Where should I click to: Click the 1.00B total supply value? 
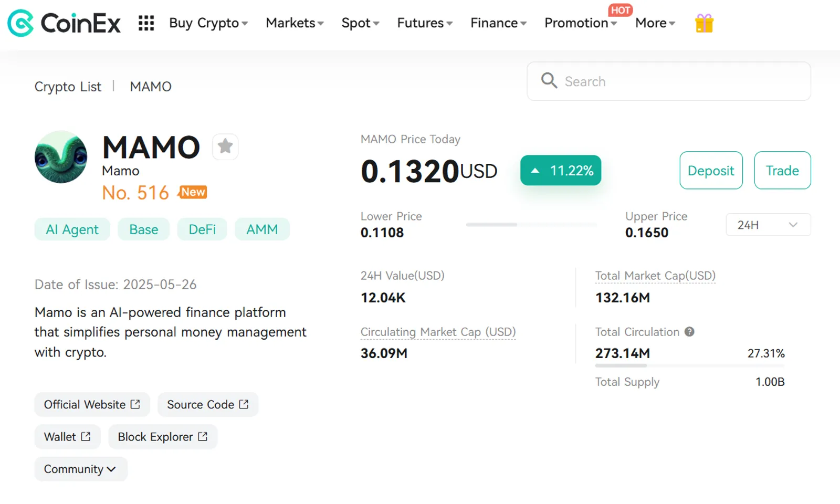pos(770,382)
